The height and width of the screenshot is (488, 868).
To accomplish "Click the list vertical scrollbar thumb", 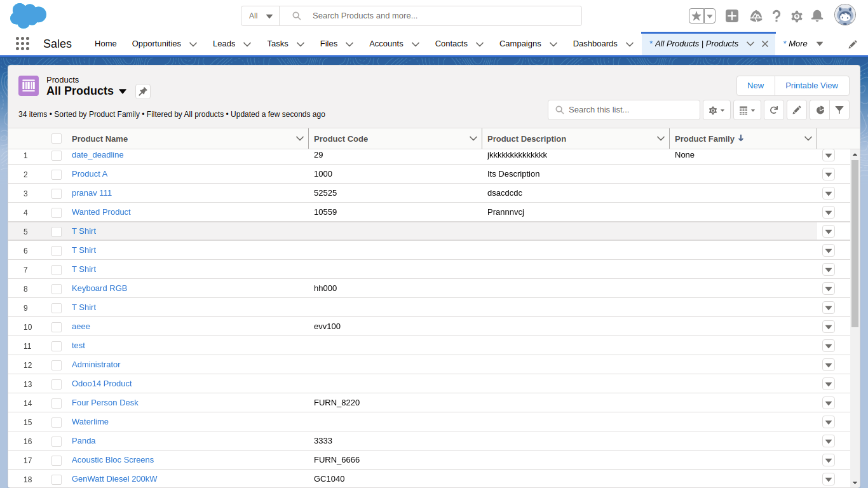I will 855,243.
